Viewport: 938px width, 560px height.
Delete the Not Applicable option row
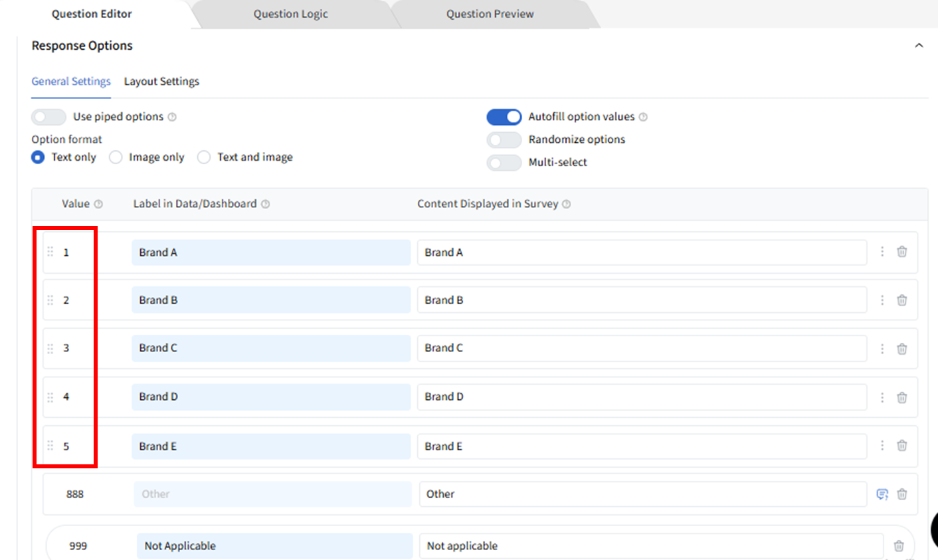(898, 546)
